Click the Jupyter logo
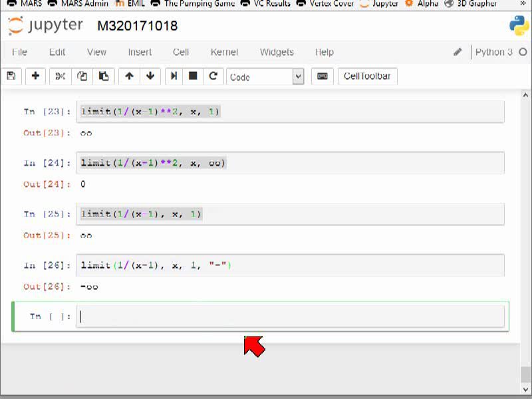This screenshot has height=399, width=532. tap(45, 25)
